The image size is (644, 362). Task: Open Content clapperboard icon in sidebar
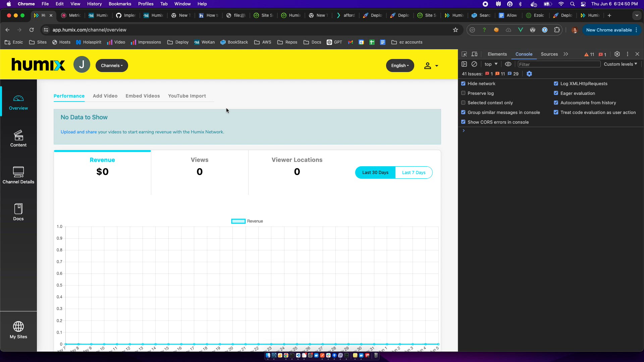(18, 135)
